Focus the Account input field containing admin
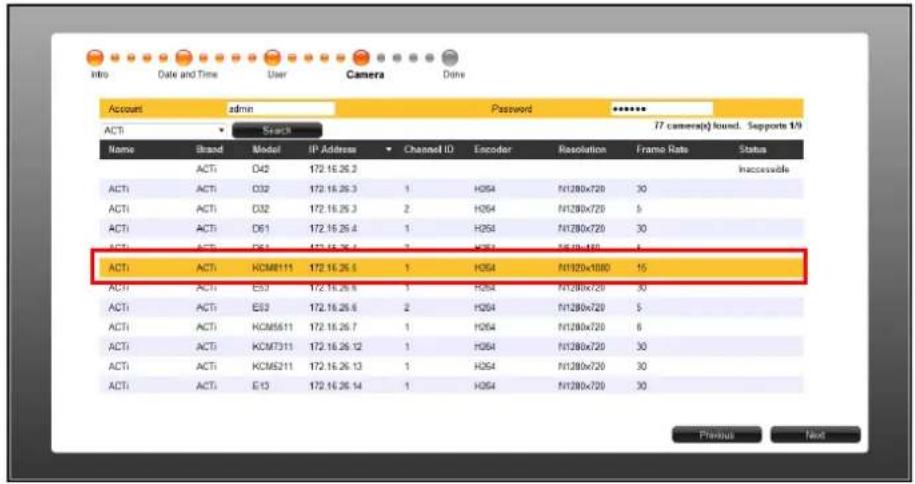The image size is (915, 484). [x=281, y=109]
